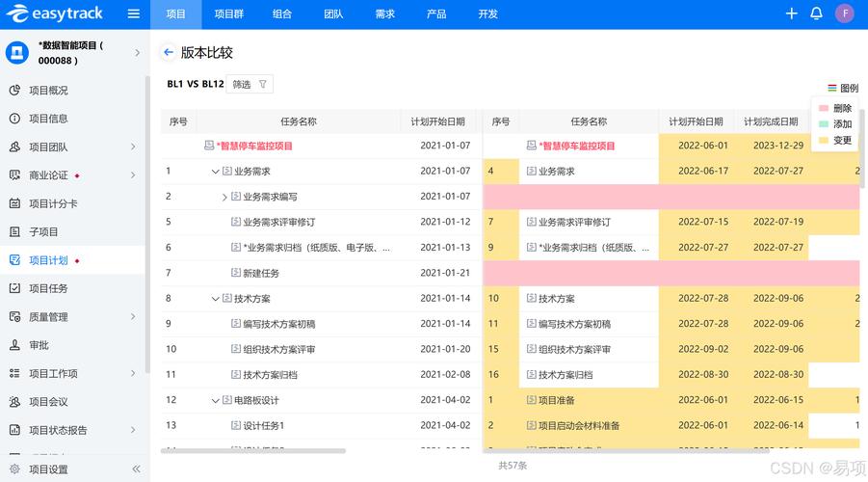The image size is (868, 482).
Task: Click the 筛选 filter button
Action: (x=250, y=84)
